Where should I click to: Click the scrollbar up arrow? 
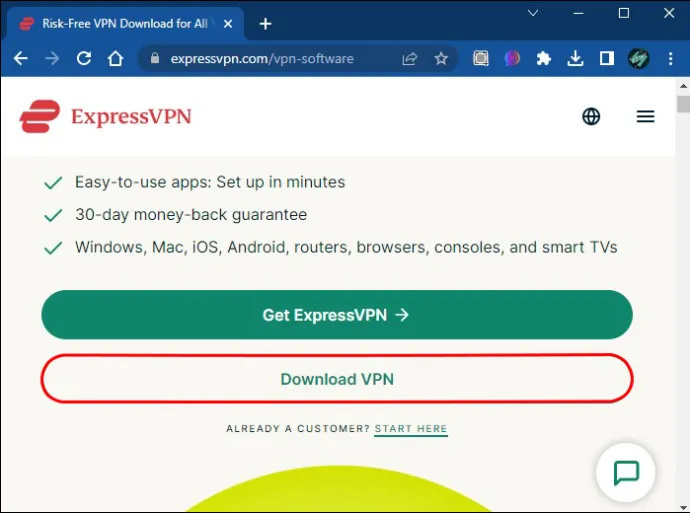pos(683,86)
